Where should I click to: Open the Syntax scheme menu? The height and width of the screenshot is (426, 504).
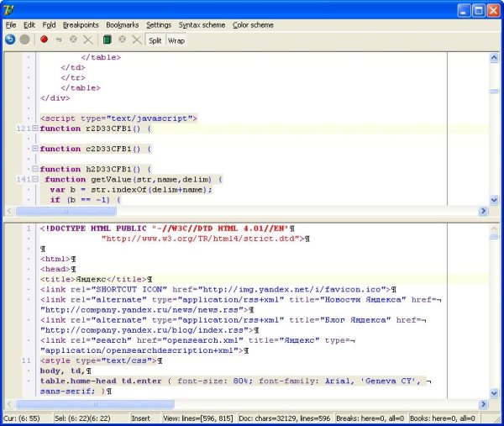[x=202, y=25]
